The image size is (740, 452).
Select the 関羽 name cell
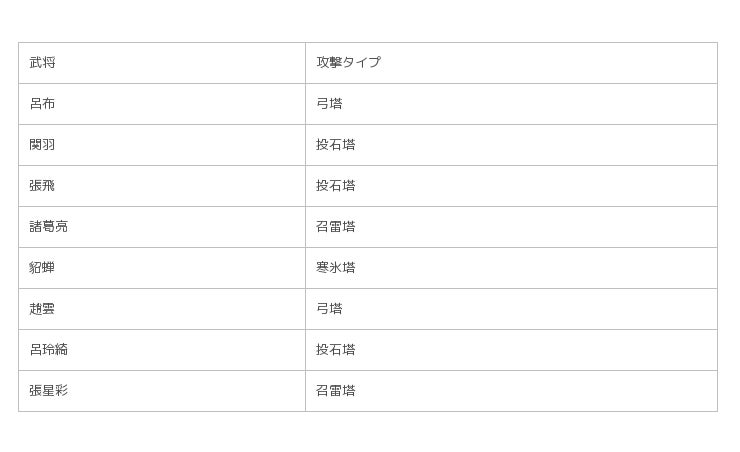pyautogui.click(x=162, y=145)
